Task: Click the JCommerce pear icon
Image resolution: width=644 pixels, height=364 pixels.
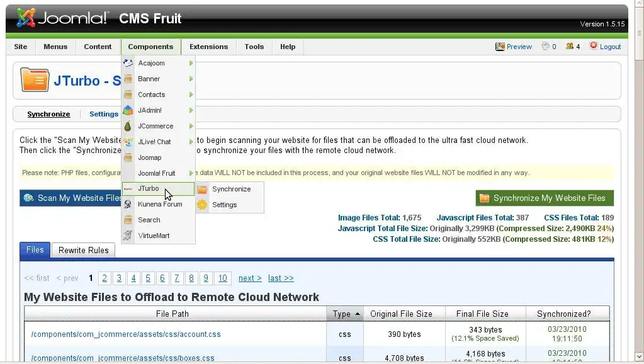Action: (128, 126)
